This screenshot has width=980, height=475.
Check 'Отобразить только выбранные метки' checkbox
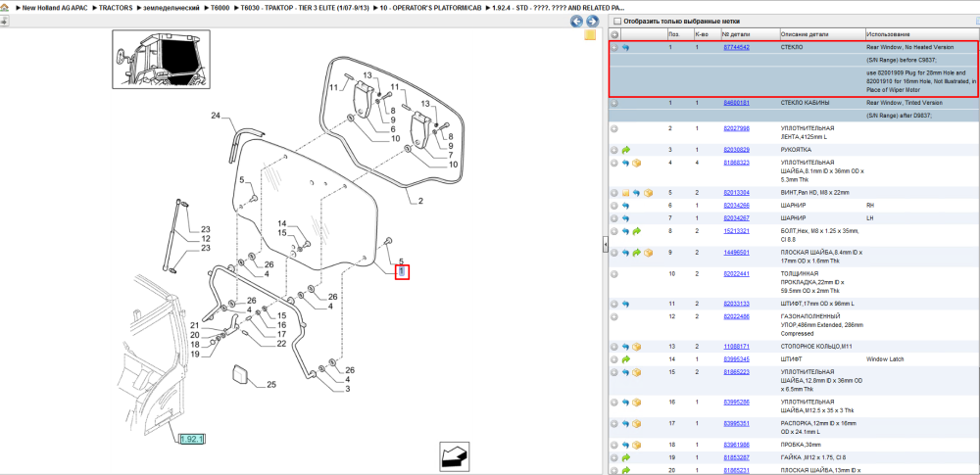tap(616, 22)
